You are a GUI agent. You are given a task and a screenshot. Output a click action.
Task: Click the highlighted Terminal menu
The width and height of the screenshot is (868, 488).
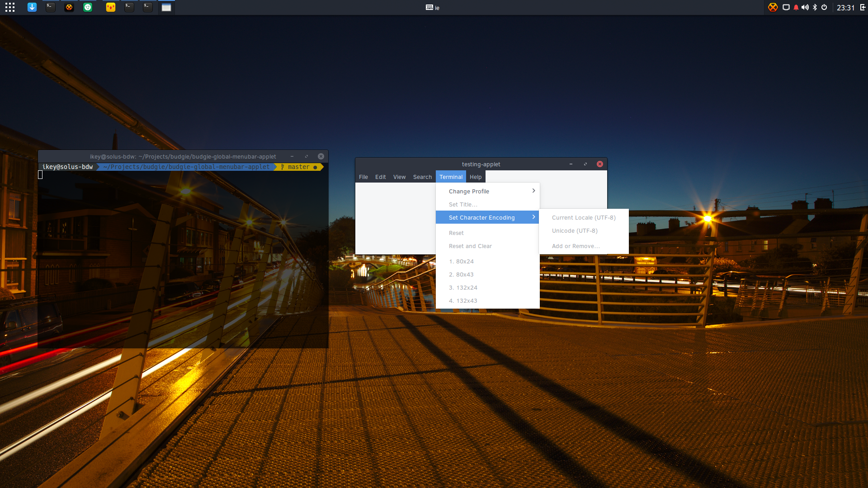pos(451,177)
